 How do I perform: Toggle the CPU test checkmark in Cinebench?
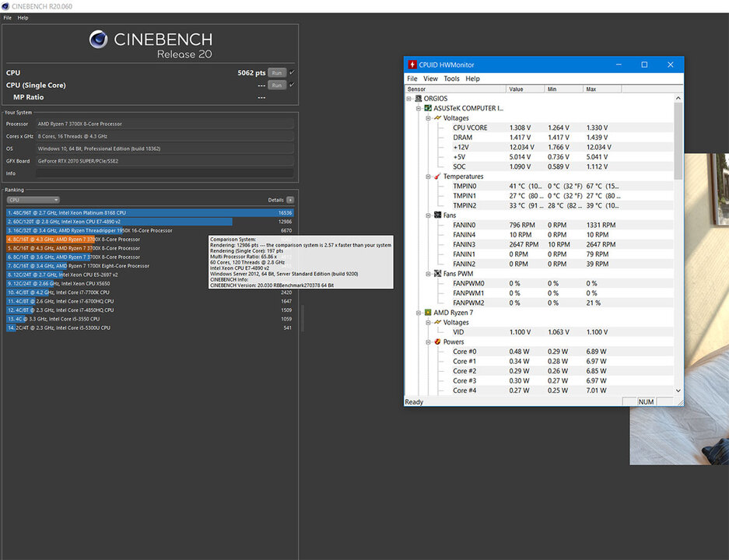292,72
